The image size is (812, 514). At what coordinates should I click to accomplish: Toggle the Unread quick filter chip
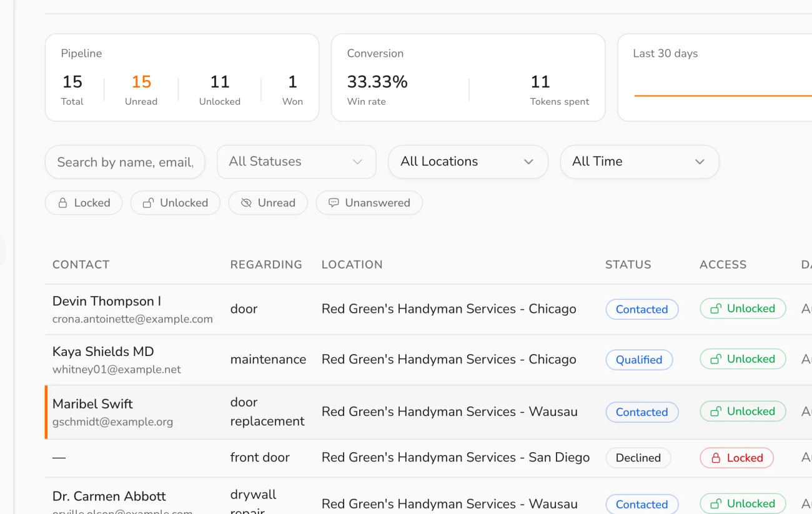coord(268,203)
